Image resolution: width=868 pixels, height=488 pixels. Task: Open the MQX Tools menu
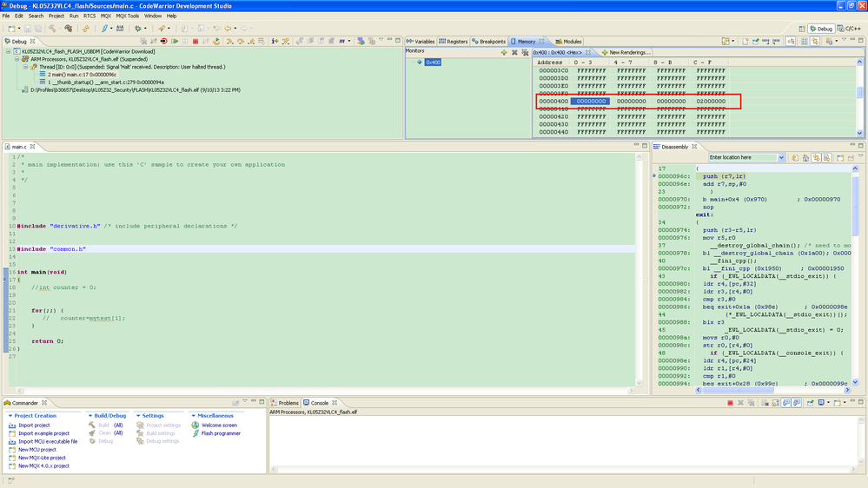[128, 16]
